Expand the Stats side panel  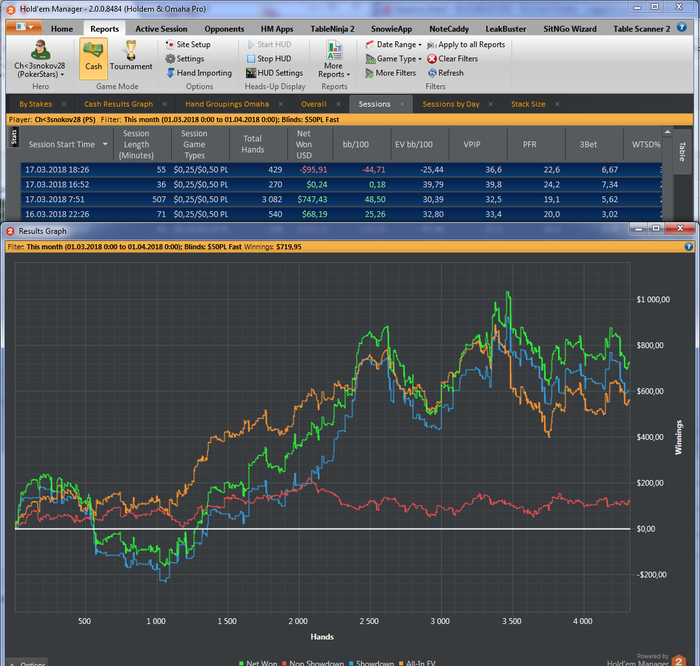coord(14,137)
